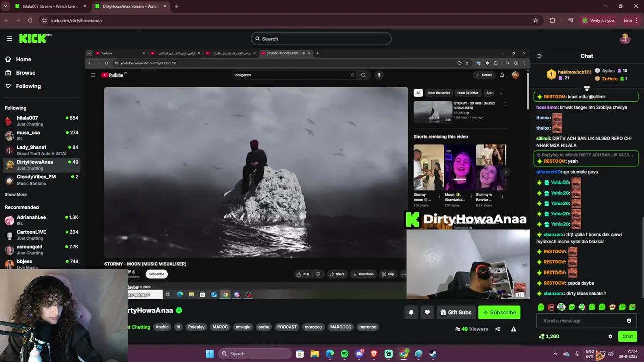Open Spotify from the taskbar
The width and height of the screenshot is (644, 362).
344,354
